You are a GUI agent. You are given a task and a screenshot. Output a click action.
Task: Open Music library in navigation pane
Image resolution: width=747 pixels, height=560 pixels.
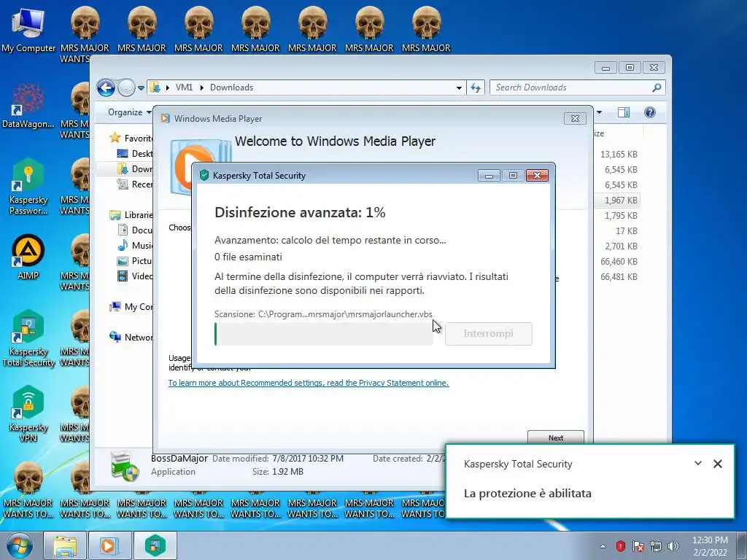tap(135, 245)
